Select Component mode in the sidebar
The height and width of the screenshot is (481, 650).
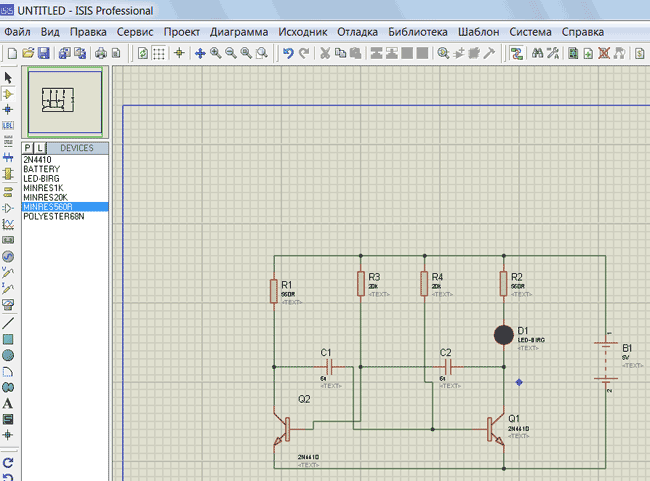(x=8, y=94)
